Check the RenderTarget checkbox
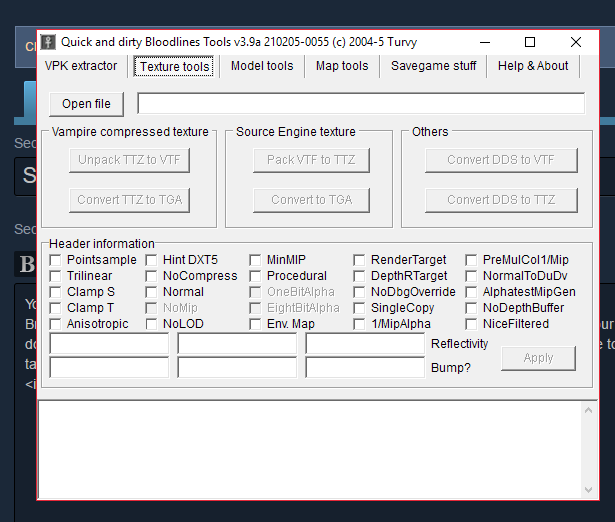Image resolution: width=615 pixels, height=522 pixels. tap(359, 260)
